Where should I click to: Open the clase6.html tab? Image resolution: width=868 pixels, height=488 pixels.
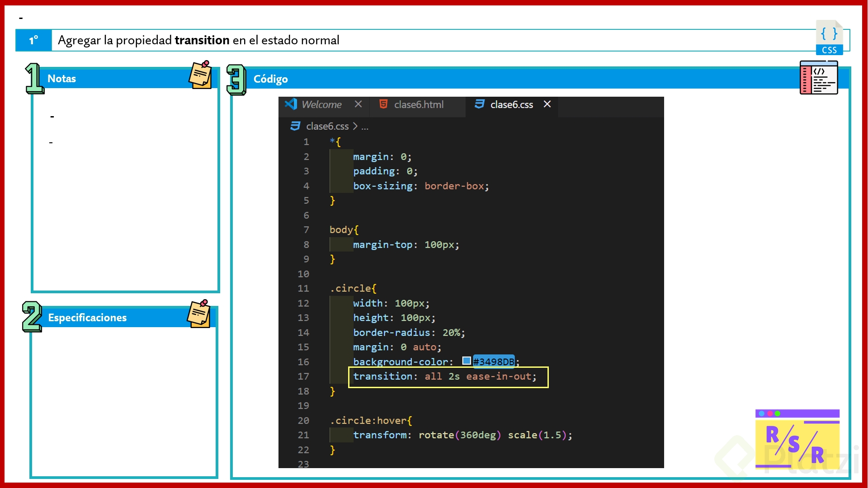[x=419, y=105]
